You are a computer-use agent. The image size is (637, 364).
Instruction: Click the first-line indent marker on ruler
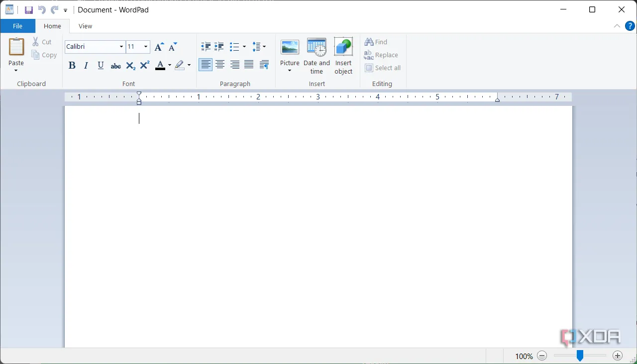coord(139,94)
